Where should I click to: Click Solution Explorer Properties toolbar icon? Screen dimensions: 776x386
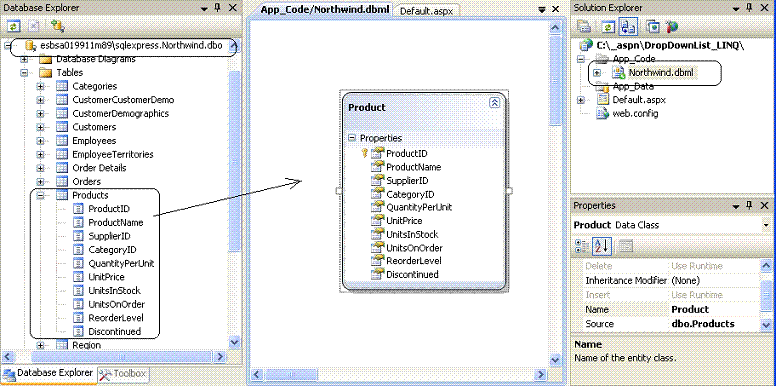point(585,26)
